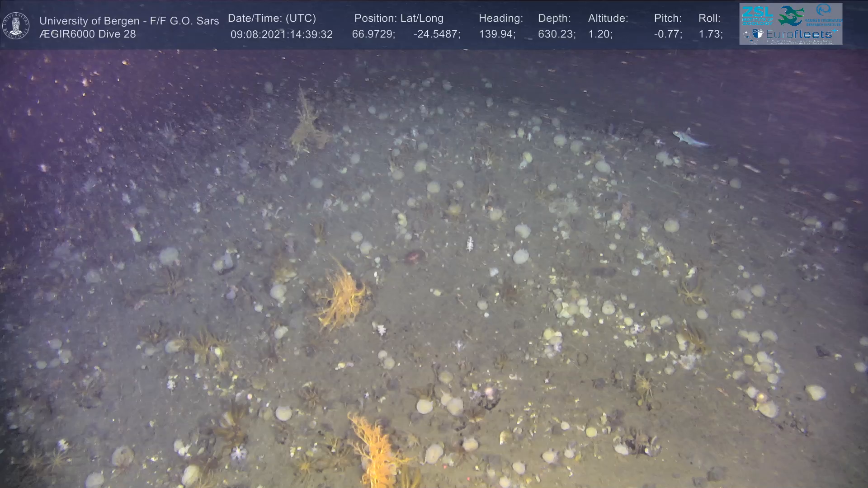Click the ÆGIR6000 Dive 28 label
Screen dimensions: 868x488
[x=87, y=34]
